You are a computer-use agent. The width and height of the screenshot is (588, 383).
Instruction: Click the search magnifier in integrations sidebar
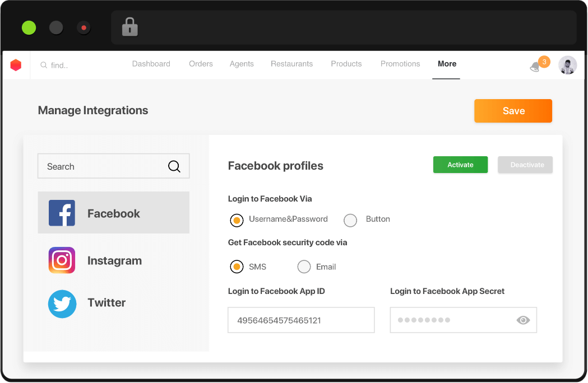[174, 166]
